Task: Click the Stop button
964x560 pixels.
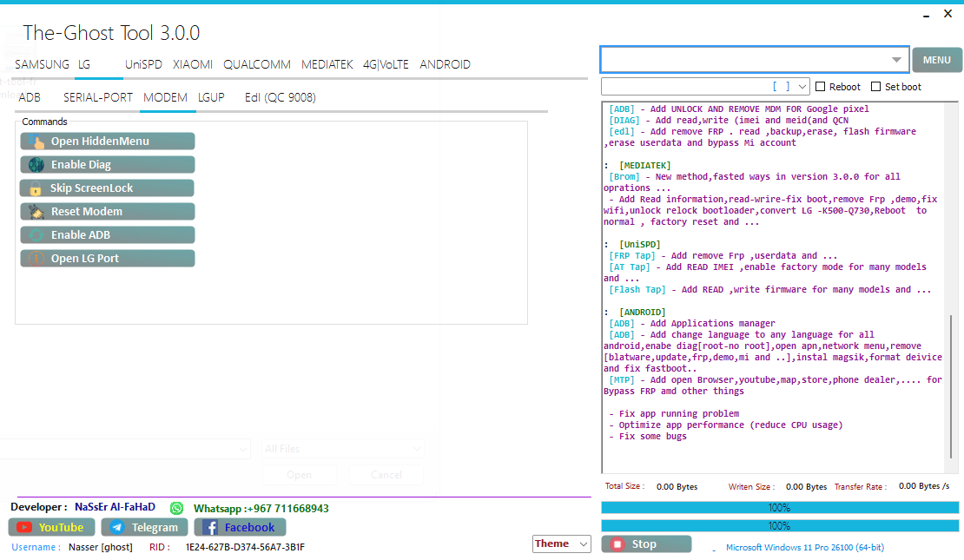Action: 646,544
